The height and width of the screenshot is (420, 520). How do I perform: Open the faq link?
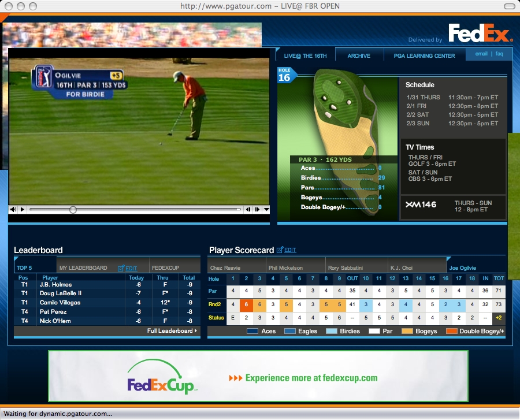click(x=499, y=54)
